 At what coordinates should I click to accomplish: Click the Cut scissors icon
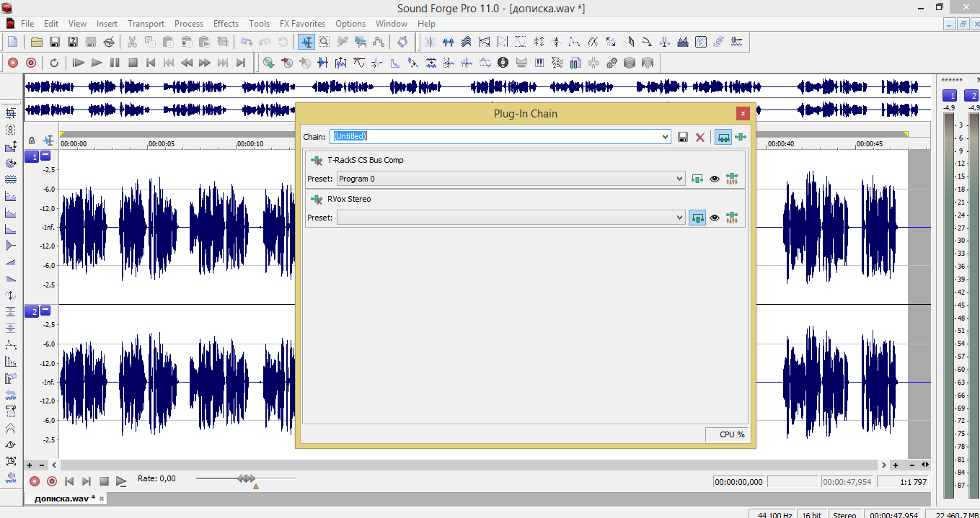click(131, 42)
